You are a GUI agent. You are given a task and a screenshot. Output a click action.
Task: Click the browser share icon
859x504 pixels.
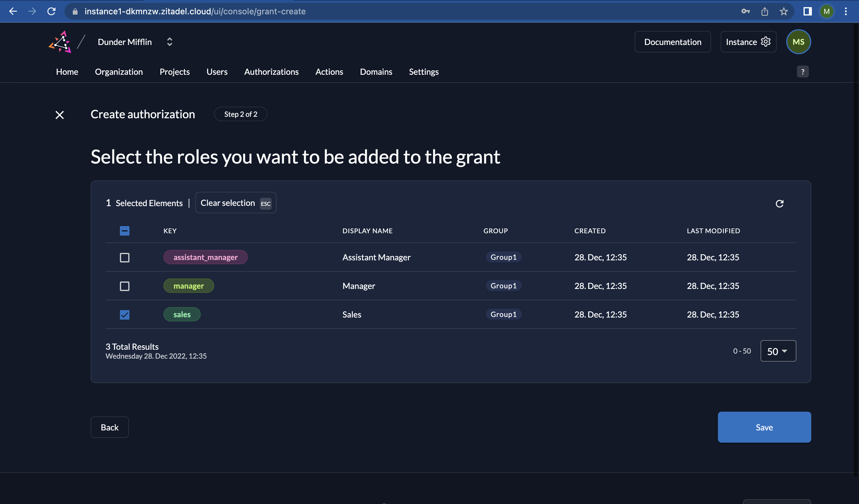point(764,11)
